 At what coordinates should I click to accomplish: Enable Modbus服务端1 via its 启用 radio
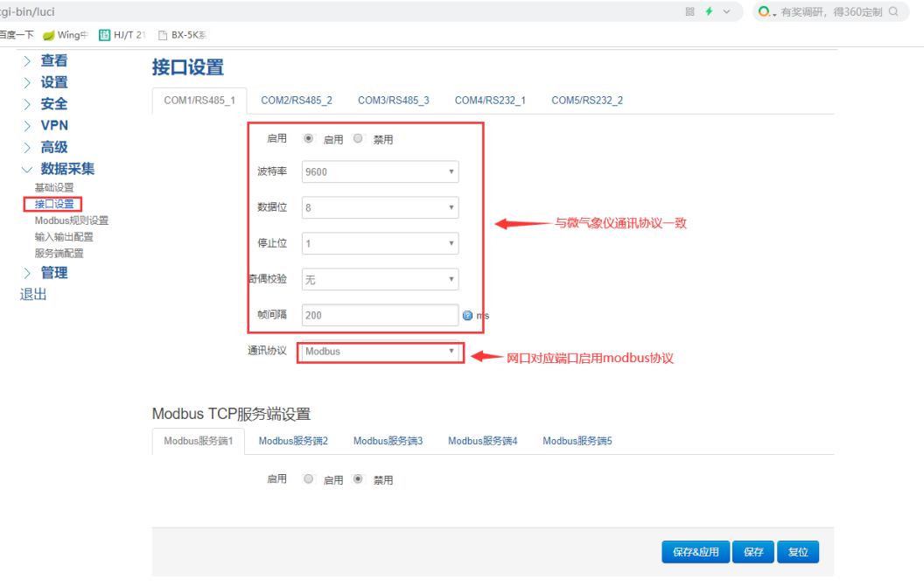(308, 479)
